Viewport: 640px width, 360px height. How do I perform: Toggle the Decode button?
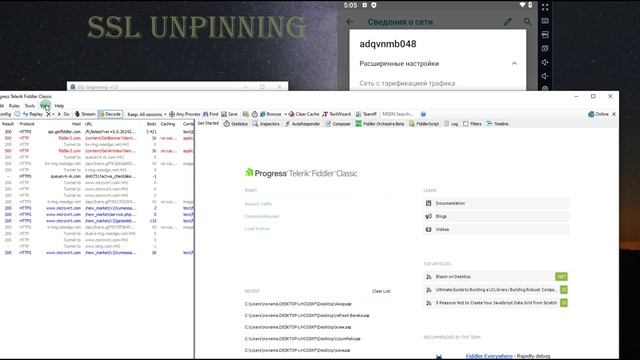pyautogui.click(x=110, y=114)
